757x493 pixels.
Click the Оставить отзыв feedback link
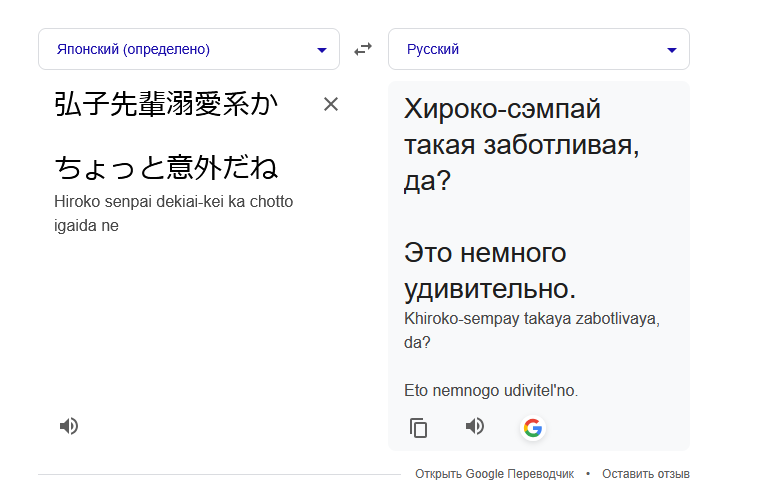click(x=646, y=474)
